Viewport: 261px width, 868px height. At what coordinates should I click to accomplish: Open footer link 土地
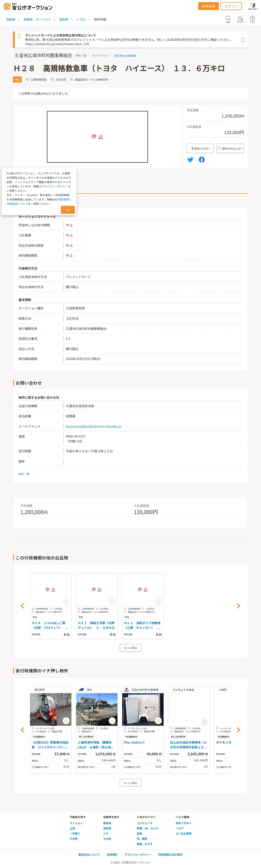click(x=72, y=828)
